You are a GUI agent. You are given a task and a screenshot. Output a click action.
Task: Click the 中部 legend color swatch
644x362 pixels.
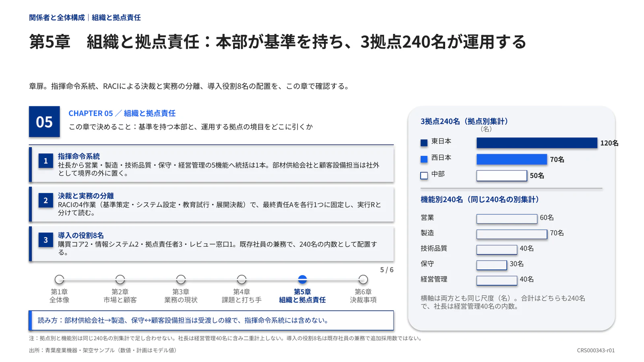click(424, 176)
